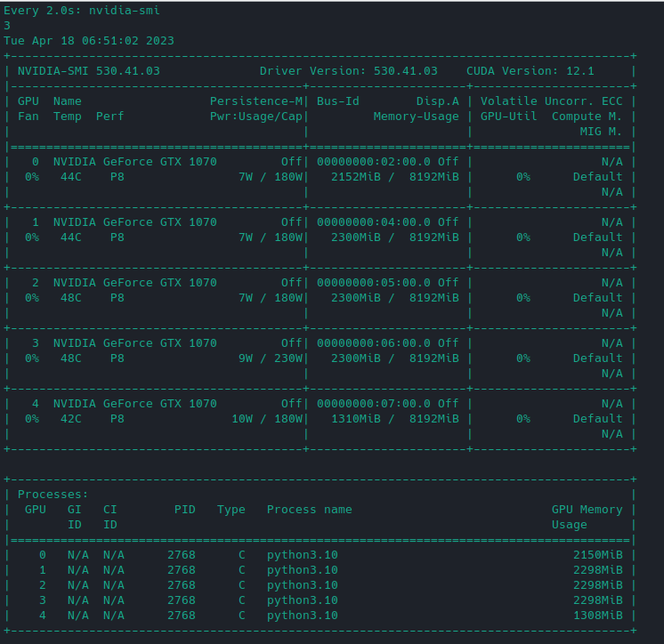Image resolution: width=664 pixels, height=644 pixels.
Task: Click the 'PID' column header
Action: [x=185, y=510]
